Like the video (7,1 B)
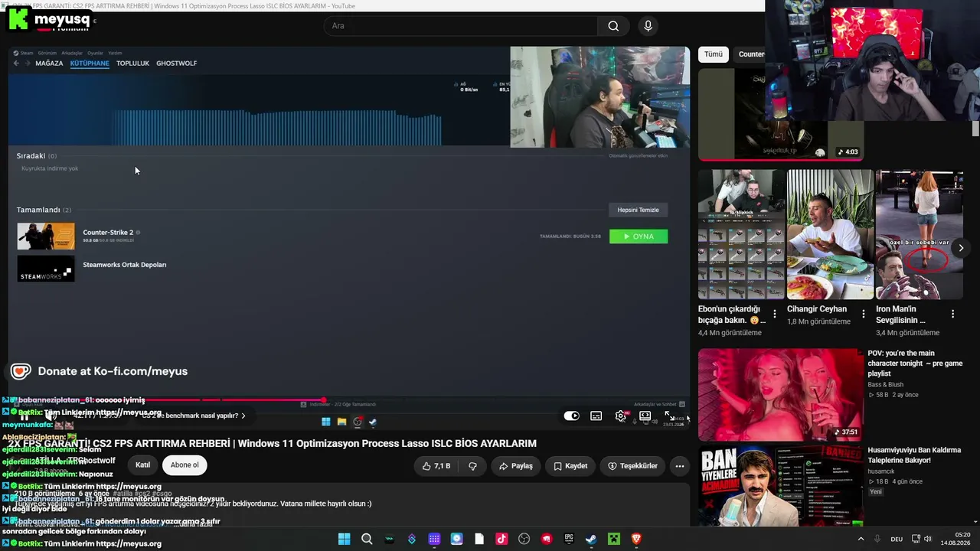The height and width of the screenshot is (551, 980). click(436, 466)
